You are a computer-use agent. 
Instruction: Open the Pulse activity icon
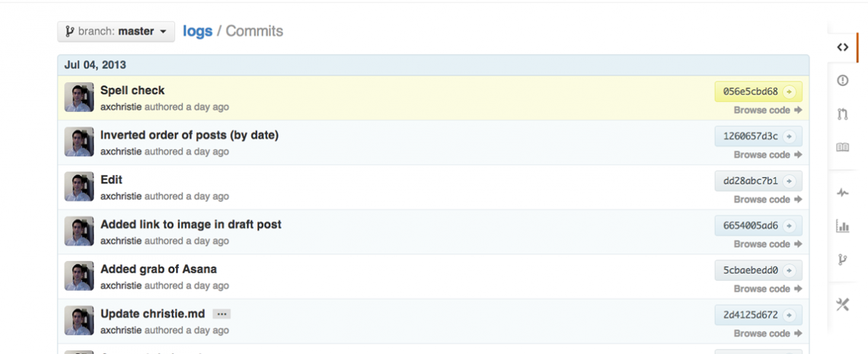[x=842, y=193]
